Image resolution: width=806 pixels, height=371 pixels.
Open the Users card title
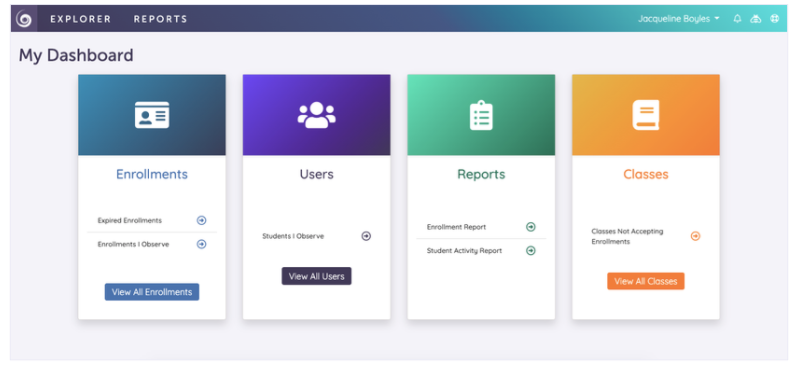[x=317, y=174]
